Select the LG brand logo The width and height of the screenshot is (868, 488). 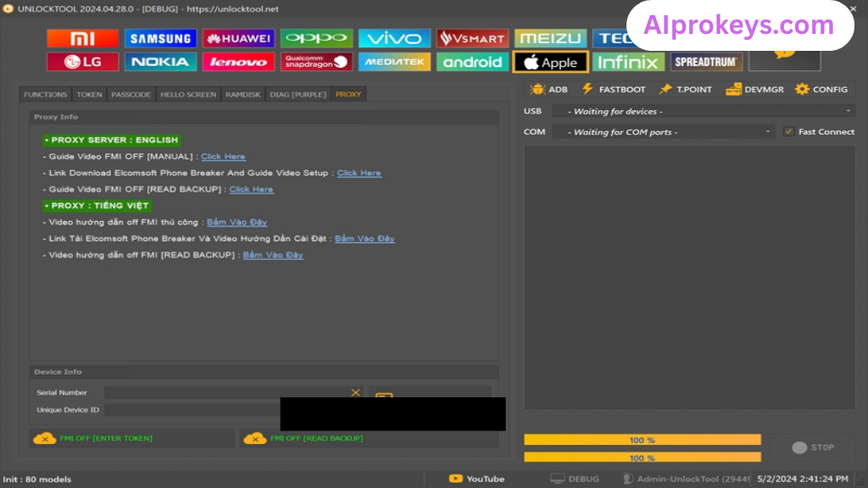click(82, 62)
